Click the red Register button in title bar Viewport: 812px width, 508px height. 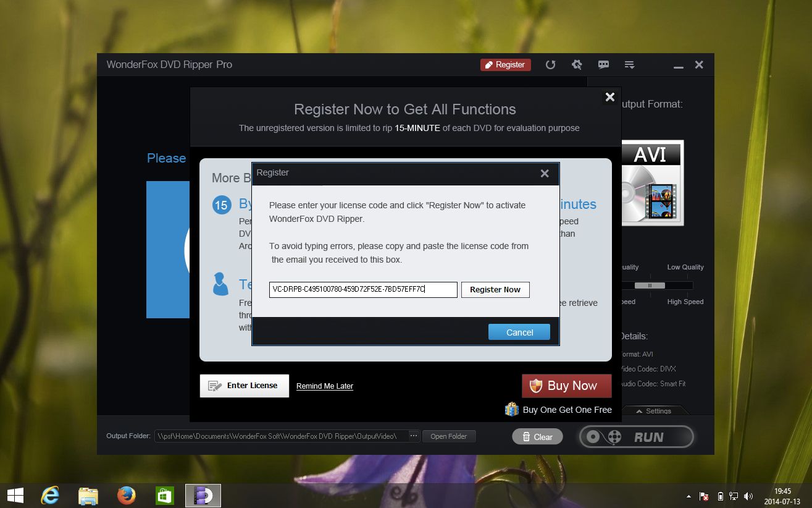coord(505,64)
